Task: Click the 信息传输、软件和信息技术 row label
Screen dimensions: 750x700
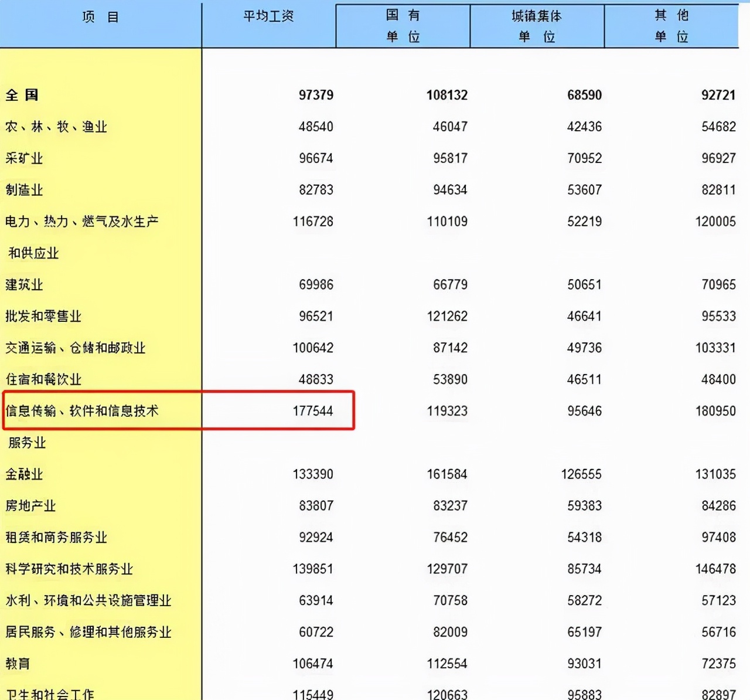Action: (x=82, y=411)
